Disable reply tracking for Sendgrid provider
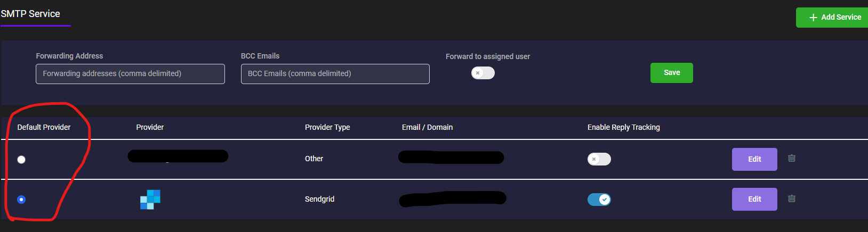868x232 pixels. [x=599, y=200]
